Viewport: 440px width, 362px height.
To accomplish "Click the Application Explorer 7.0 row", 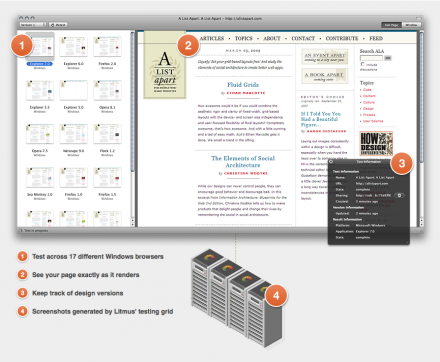I will coord(355,231).
